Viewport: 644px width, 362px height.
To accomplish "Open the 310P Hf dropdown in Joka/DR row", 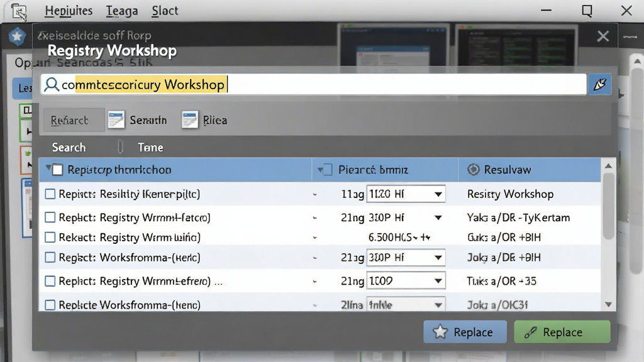I will [406, 257].
